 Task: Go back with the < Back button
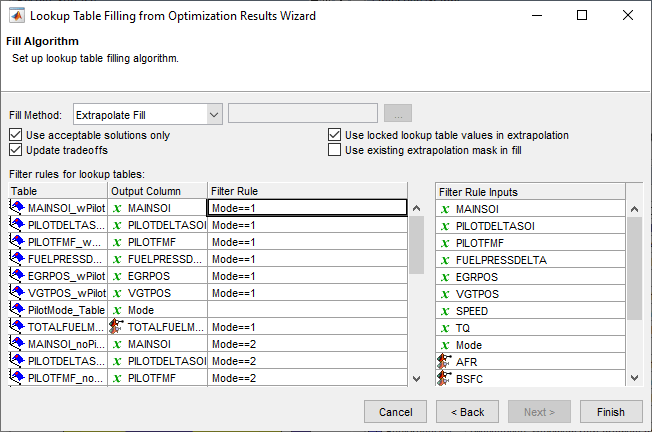click(467, 411)
